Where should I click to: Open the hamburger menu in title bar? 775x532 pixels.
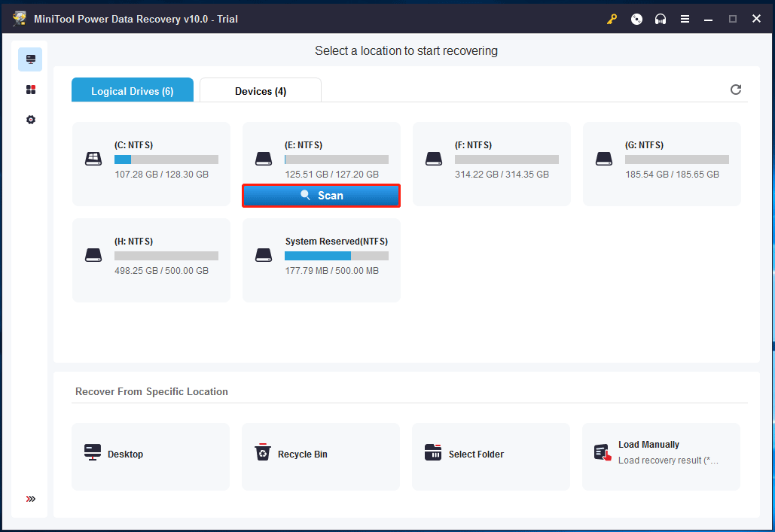click(685, 20)
